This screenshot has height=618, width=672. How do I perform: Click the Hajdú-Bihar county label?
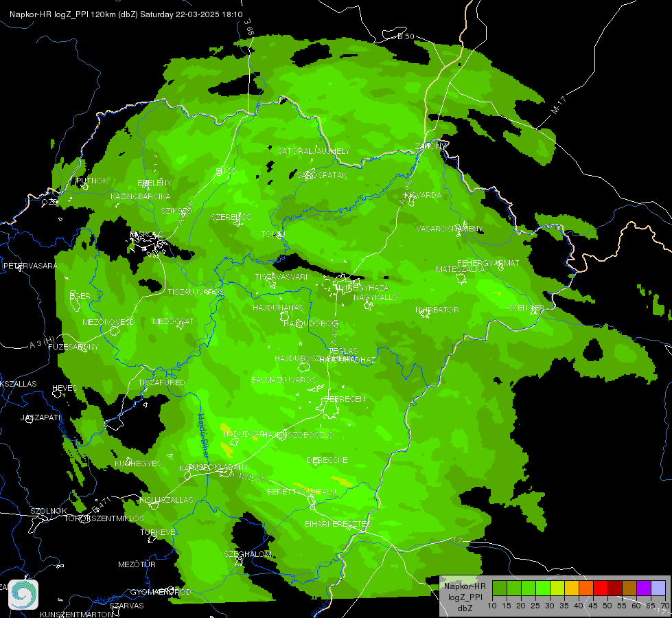tap(202, 437)
